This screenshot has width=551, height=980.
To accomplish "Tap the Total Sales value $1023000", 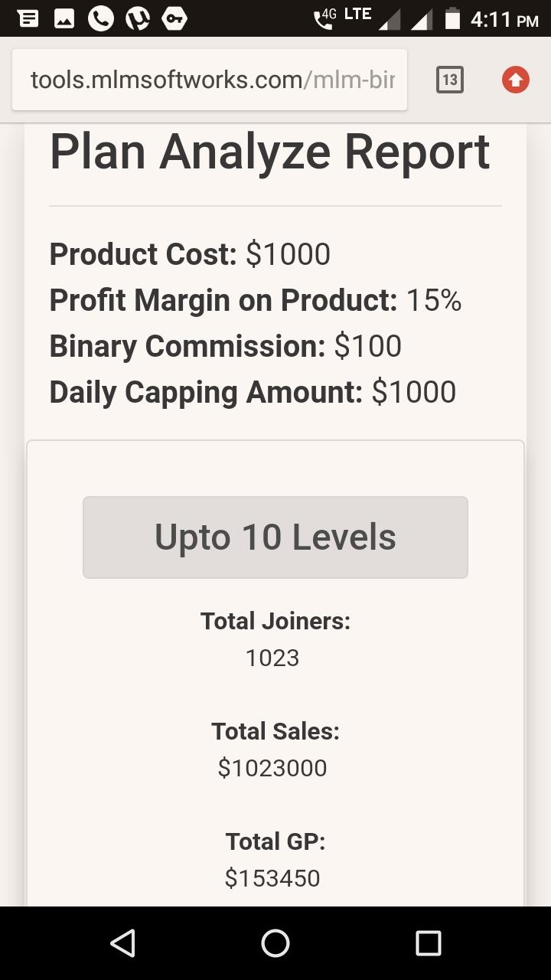I will point(272,768).
